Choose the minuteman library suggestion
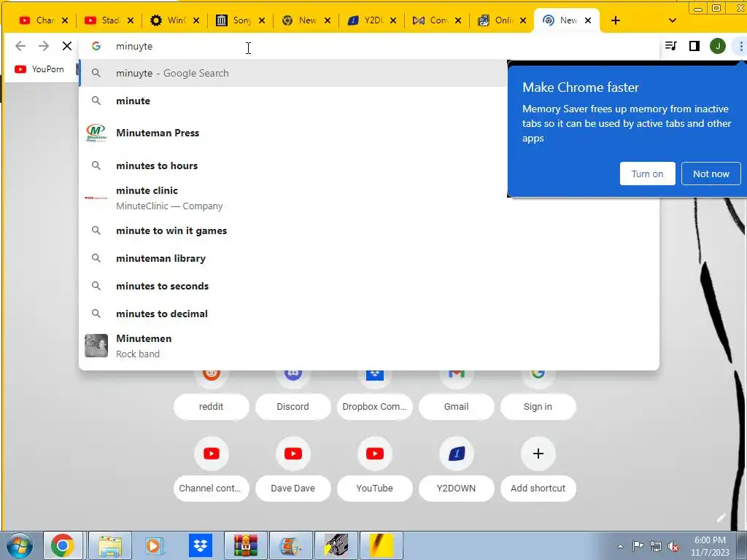 click(369, 259)
